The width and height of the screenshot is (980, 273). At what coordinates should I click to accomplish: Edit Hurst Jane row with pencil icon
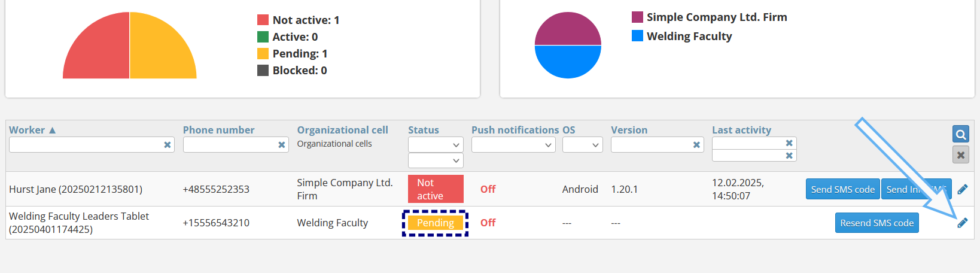coord(962,189)
